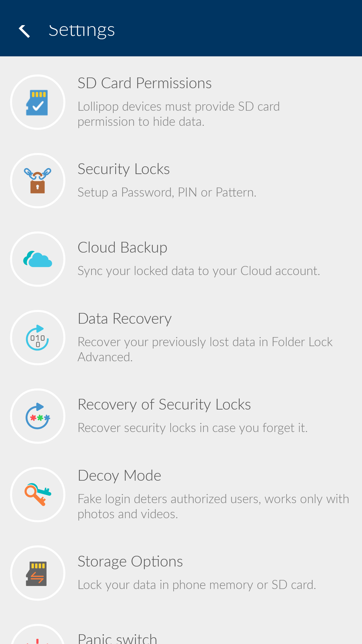Image resolution: width=362 pixels, height=644 pixels.
Task: Tap the back arrow in Settings header
Action: pyautogui.click(x=24, y=31)
